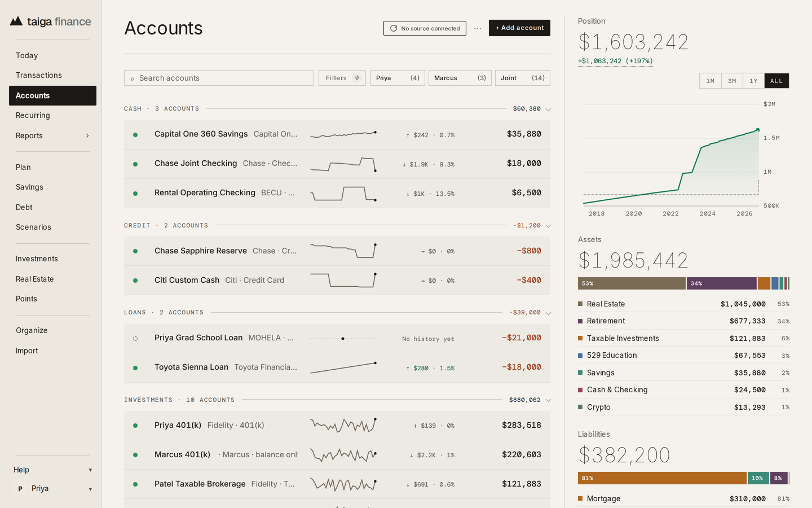Open the Chase Sapphire Reserve account row

[x=337, y=251]
